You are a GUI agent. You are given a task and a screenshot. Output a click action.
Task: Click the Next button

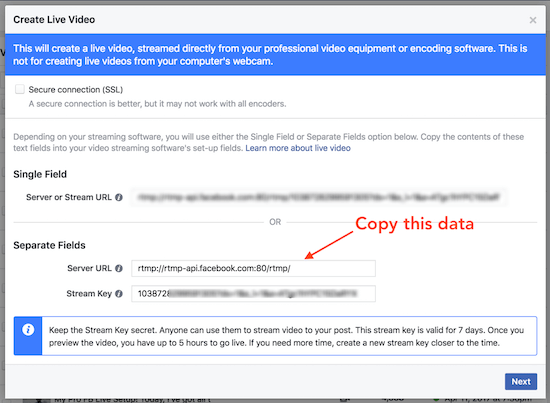point(521,381)
